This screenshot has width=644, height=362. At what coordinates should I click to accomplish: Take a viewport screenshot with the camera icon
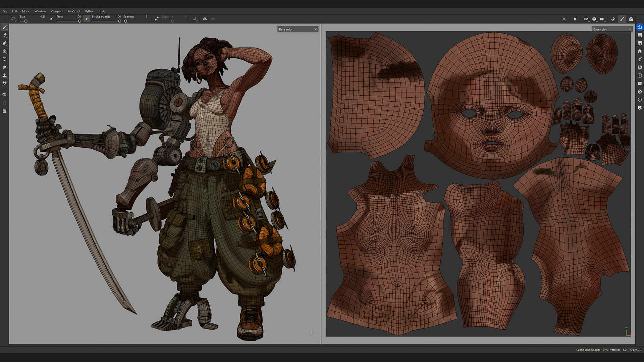click(x=631, y=19)
